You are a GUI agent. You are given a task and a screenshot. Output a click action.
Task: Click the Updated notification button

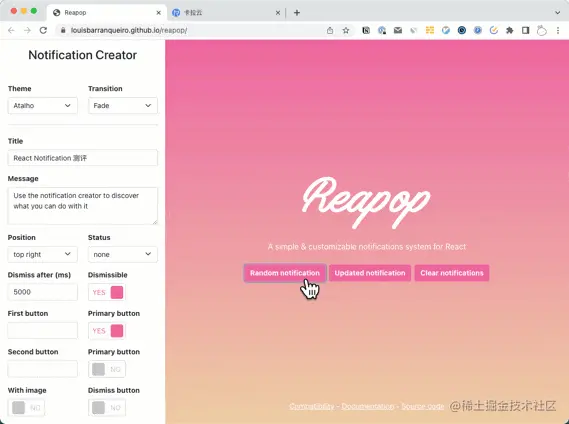click(370, 273)
